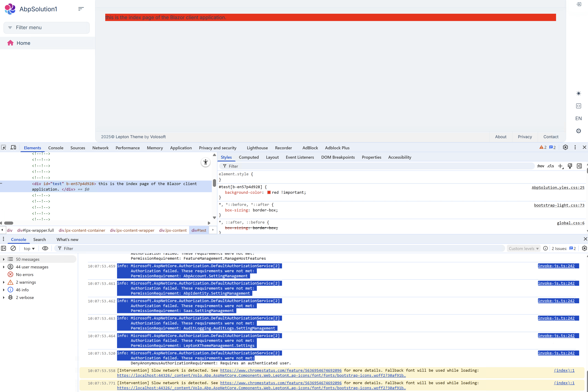
Task: Open the Lighthouse tab
Action: coord(257,148)
